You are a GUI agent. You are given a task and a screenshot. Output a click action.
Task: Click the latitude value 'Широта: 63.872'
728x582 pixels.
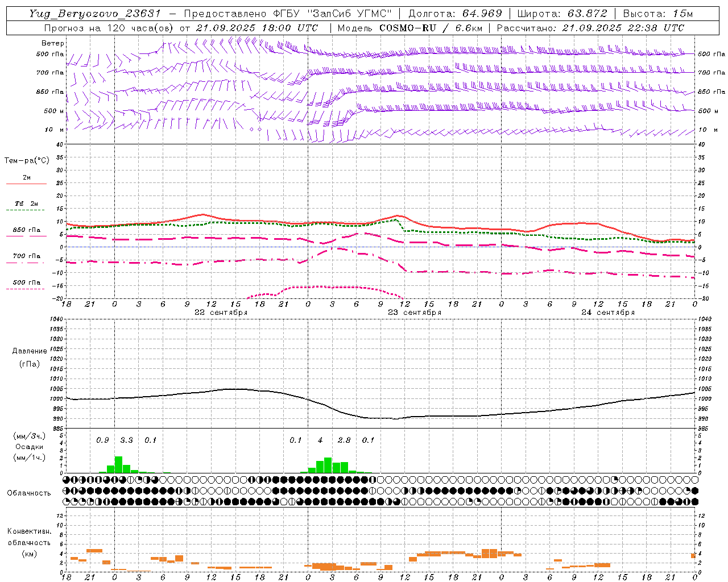562,14
